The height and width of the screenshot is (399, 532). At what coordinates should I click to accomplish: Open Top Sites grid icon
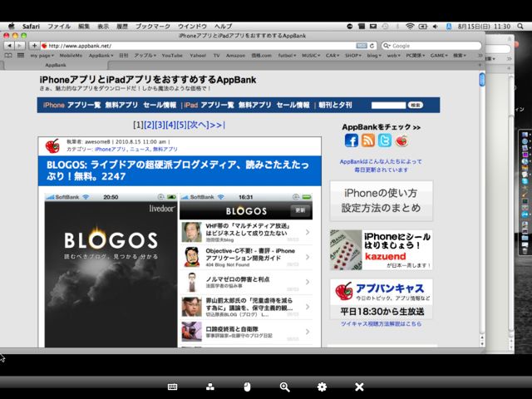click(21, 56)
